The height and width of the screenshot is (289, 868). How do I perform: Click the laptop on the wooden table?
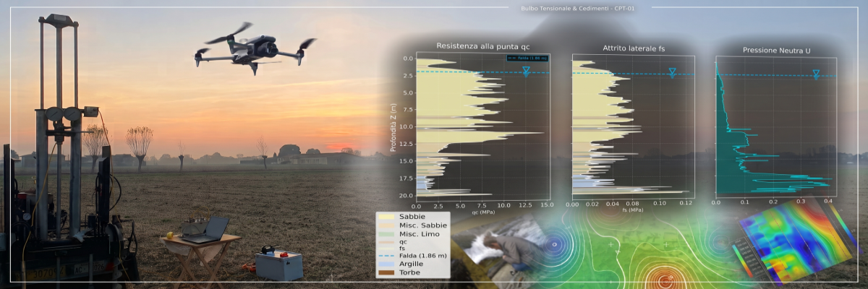click(x=205, y=230)
